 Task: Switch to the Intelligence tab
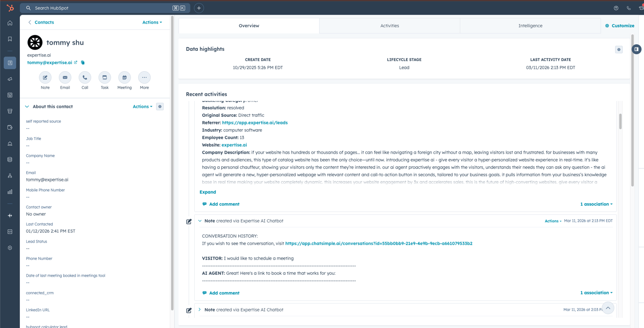pos(530,26)
